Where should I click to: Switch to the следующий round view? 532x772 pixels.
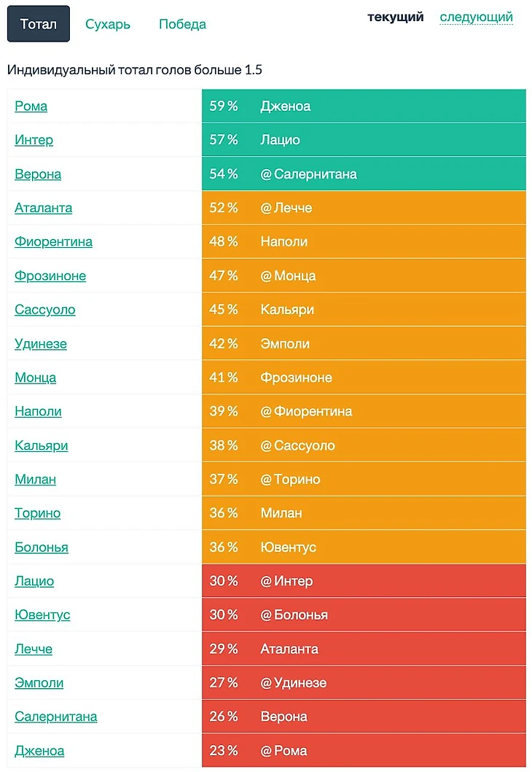coord(476,17)
